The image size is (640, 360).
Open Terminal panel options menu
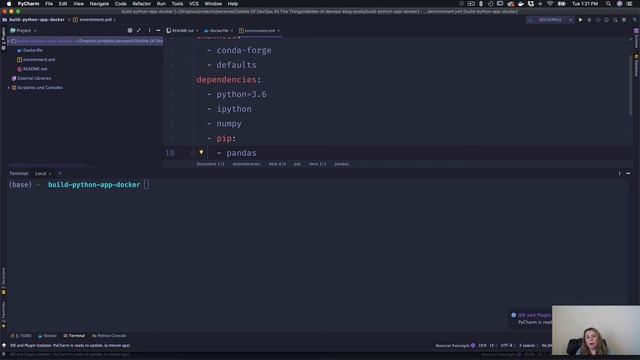(619, 173)
